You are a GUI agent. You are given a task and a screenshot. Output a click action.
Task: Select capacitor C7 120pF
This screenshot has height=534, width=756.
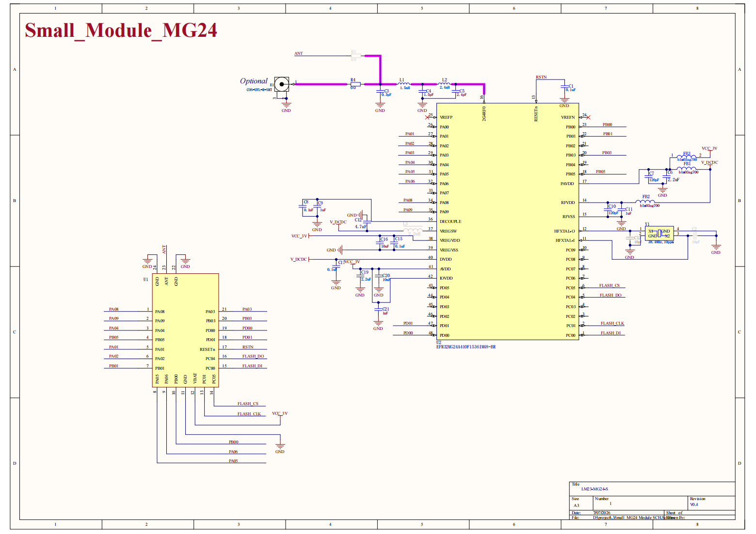(x=649, y=176)
